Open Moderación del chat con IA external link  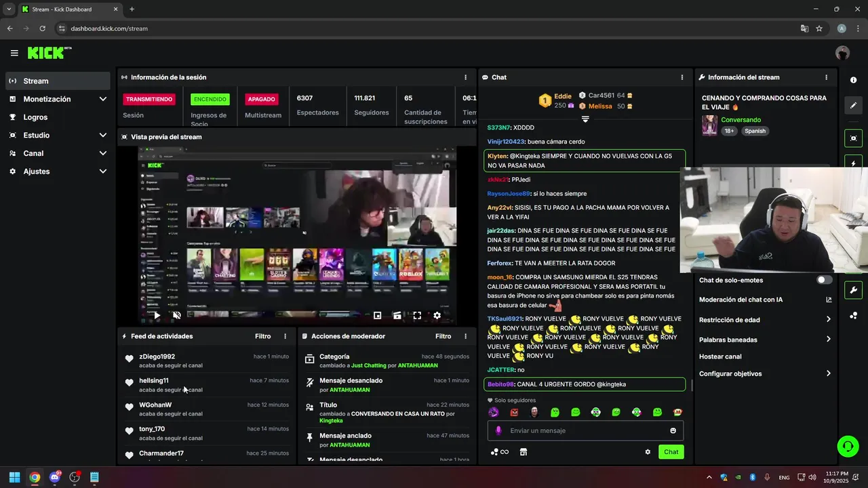tap(829, 300)
